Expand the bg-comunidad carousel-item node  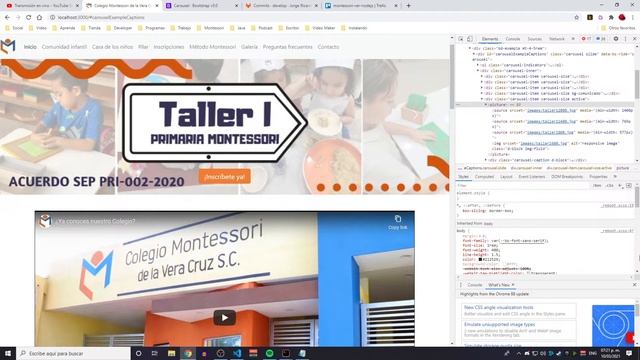point(482,93)
